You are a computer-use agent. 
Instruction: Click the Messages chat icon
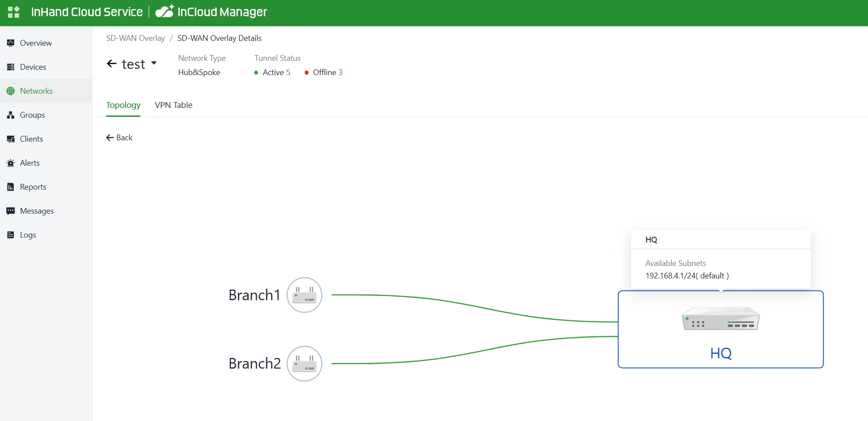[11, 211]
